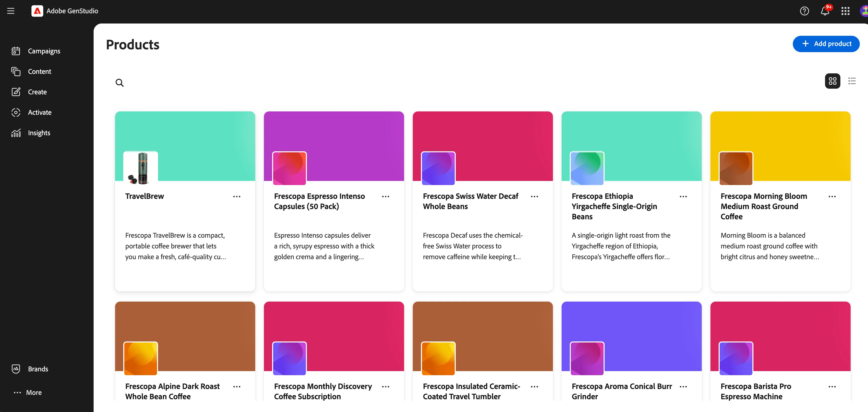
Task: Open Morning Bloom more options
Action: coord(832,196)
